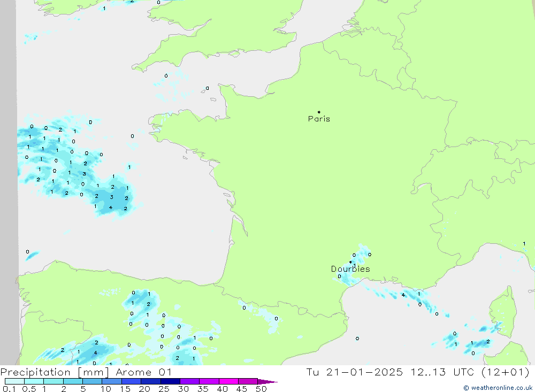Select the 1–2 mm legend swatch

point(53,381)
